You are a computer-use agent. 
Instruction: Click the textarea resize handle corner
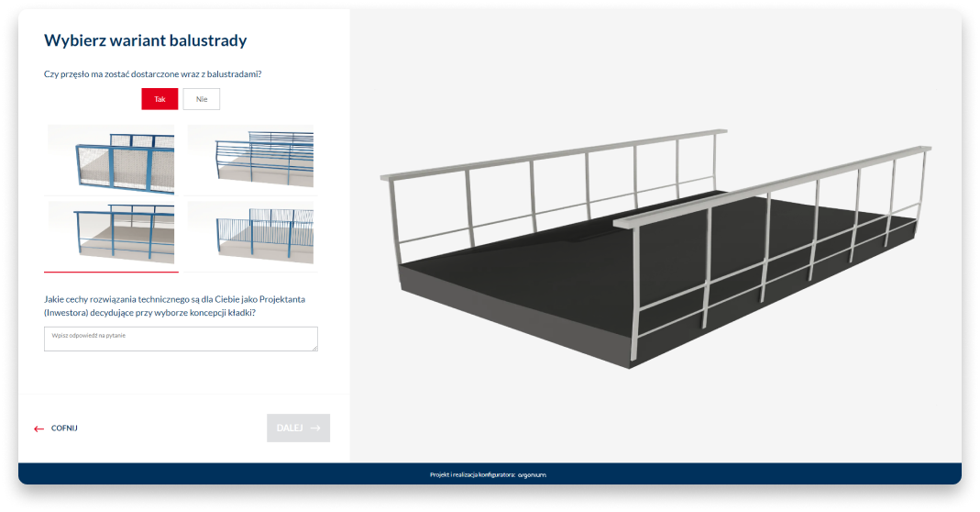(314, 348)
